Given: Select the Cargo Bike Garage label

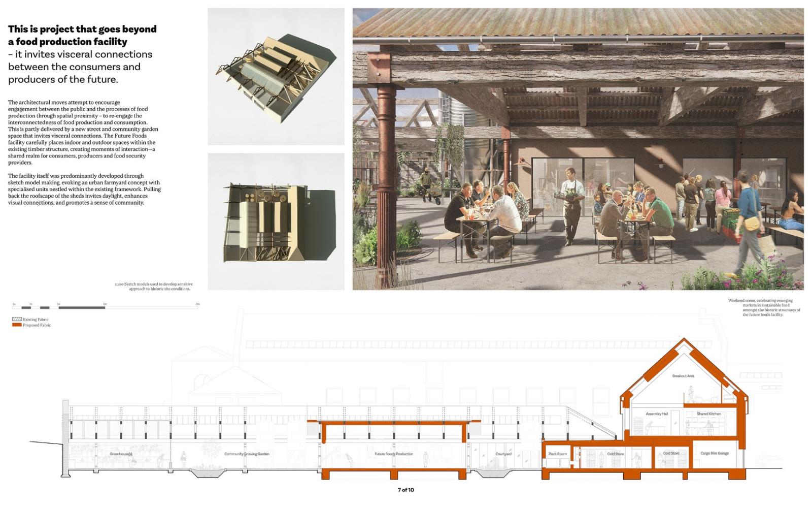Looking at the screenshot, I should tap(715, 454).
